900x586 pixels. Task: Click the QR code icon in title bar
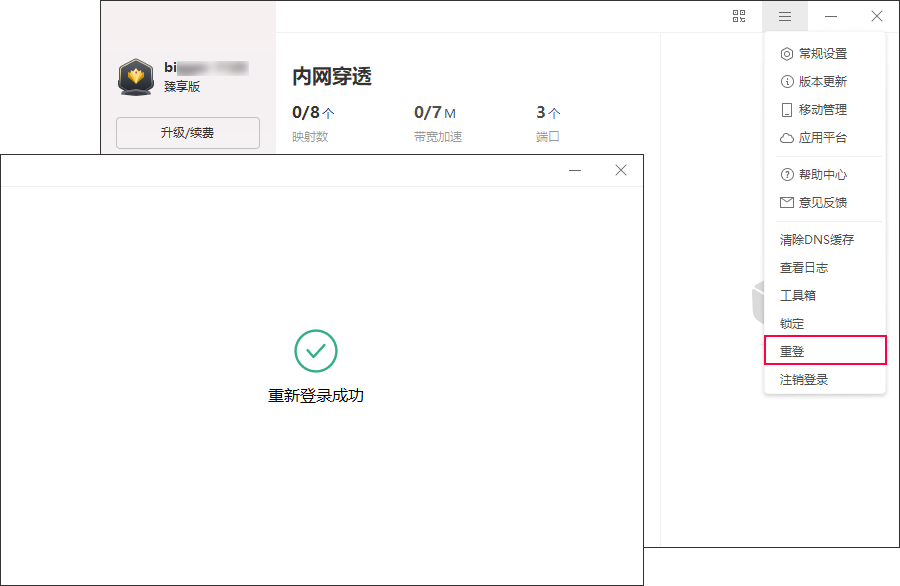tap(739, 16)
